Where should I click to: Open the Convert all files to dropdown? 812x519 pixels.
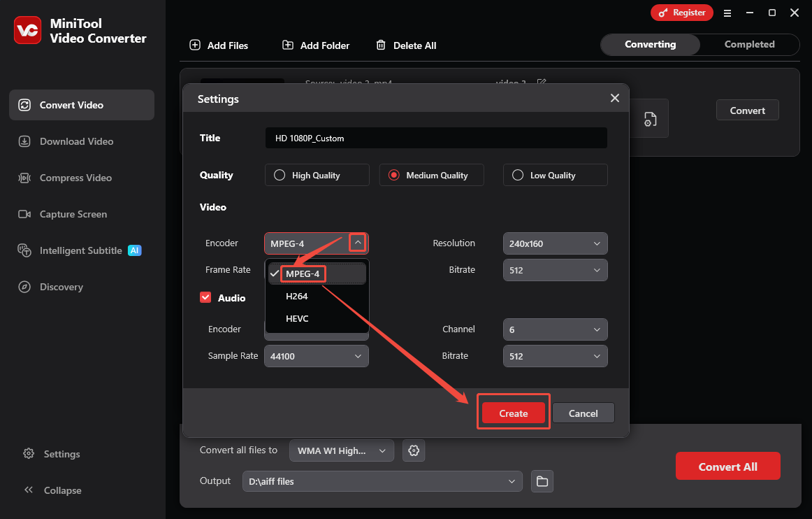(x=341, y=450)
